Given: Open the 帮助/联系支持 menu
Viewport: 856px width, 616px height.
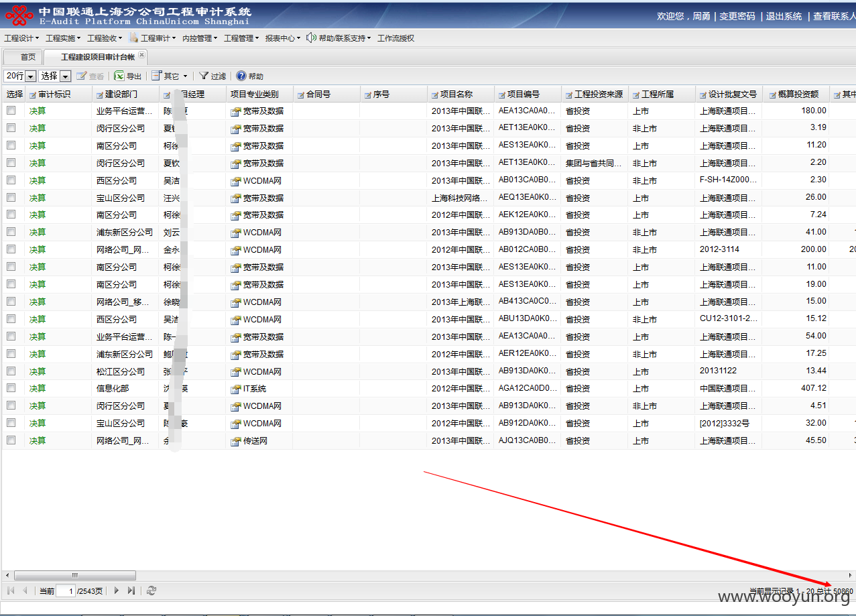Looking at the screenshot, I should coord(345,38).
